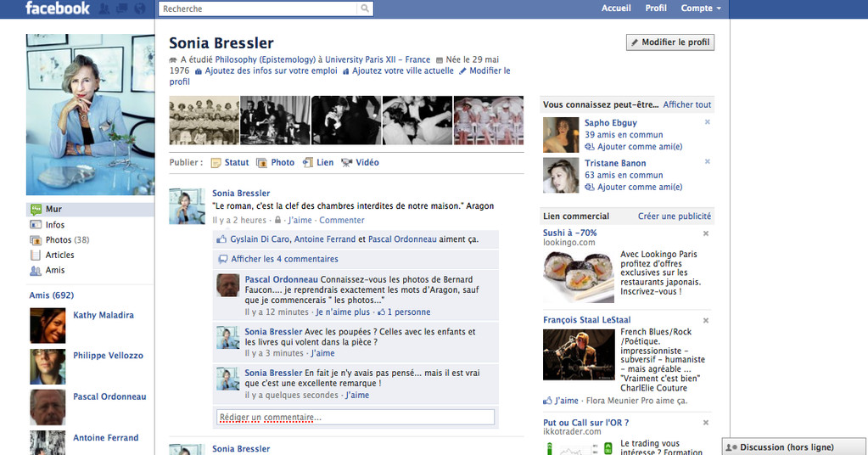Viewport: 868px width, 455px height.
Task: Open messages icon in top bar
Action: [122, 8]
